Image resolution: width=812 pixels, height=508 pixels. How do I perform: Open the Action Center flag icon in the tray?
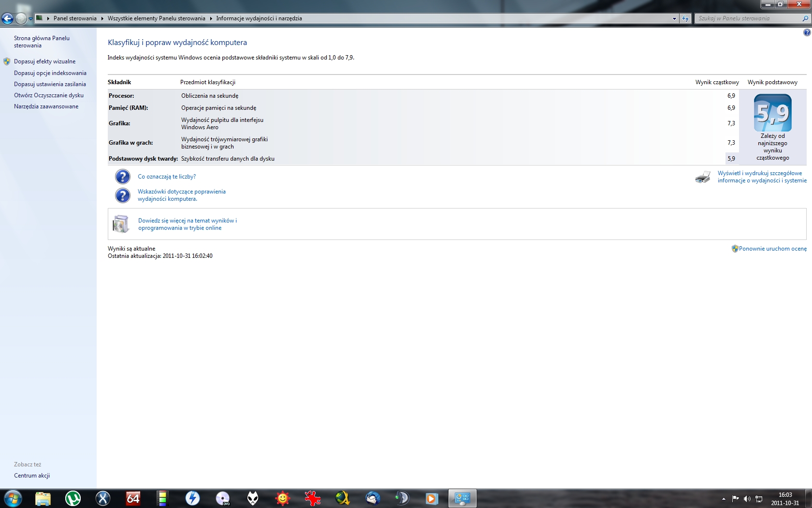(x=735, y=499)
